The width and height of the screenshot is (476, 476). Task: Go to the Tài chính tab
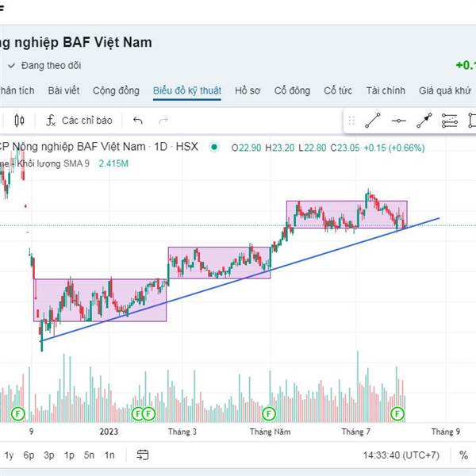pyautogui.click(x=386, y=90)
